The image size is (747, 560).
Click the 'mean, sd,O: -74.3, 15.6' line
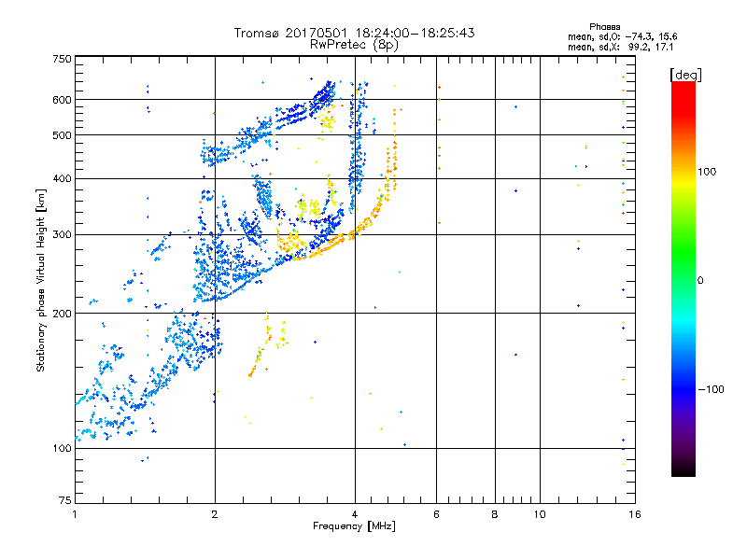tap(622, 36)
